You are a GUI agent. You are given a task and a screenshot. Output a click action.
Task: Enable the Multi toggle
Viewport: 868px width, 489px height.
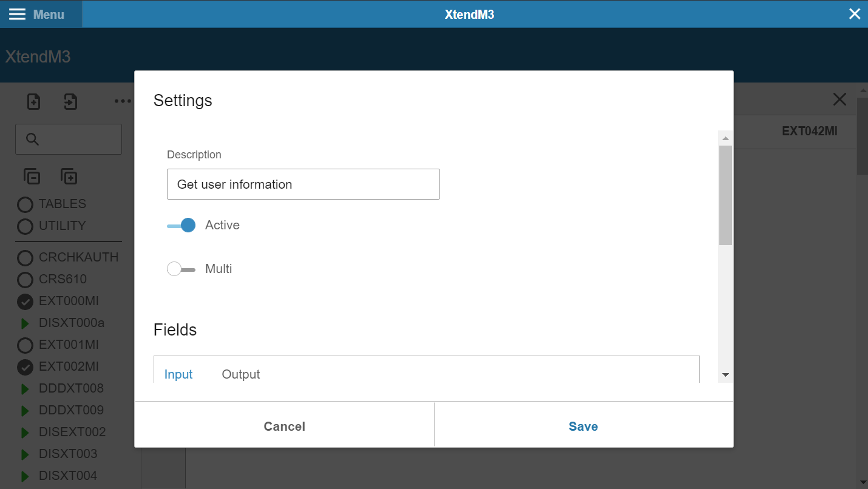pos(181,269)
